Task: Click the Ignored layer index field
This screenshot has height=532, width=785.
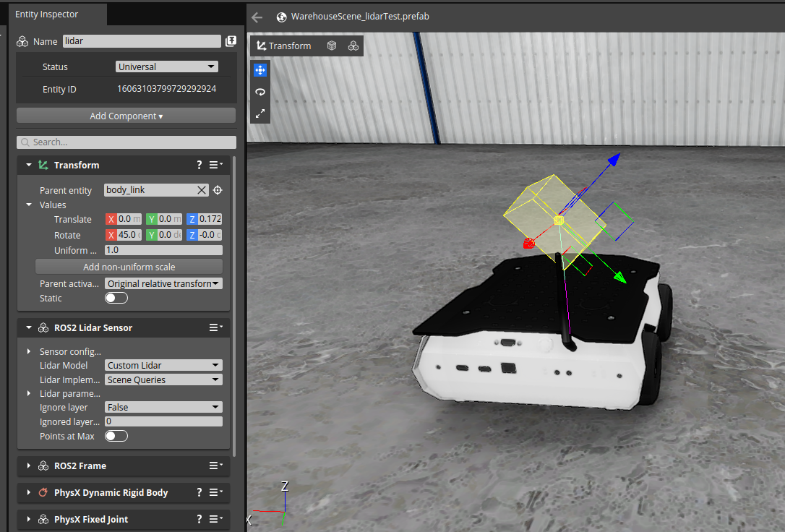Action: tap(163, 421)
